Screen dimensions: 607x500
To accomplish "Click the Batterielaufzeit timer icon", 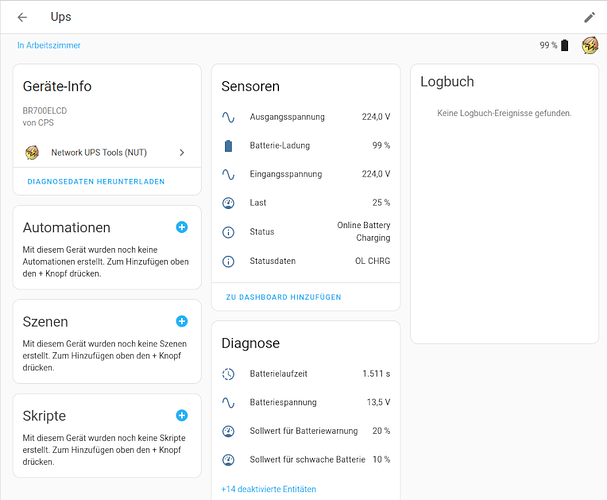I will coord(228,374).
